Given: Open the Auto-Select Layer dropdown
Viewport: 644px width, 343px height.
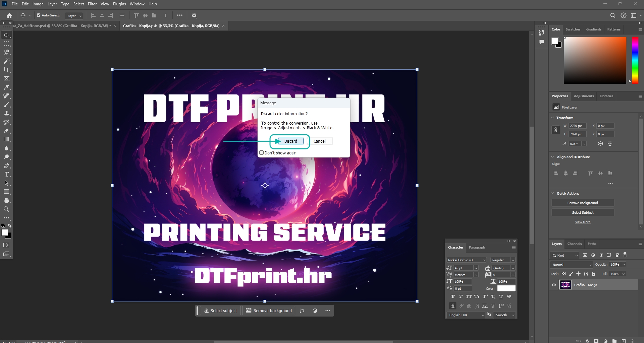Looking at the screenshot, I should [x=74, y=16].
